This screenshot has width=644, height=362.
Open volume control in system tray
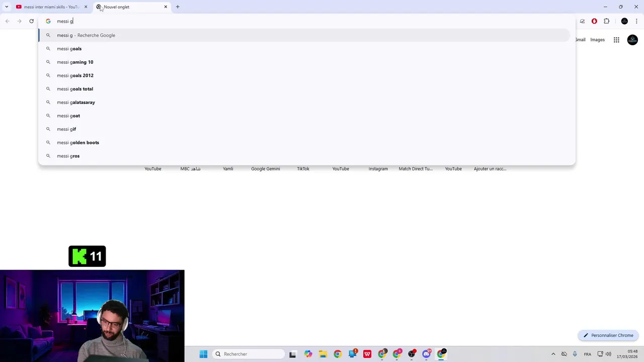(x=608, y=354)
